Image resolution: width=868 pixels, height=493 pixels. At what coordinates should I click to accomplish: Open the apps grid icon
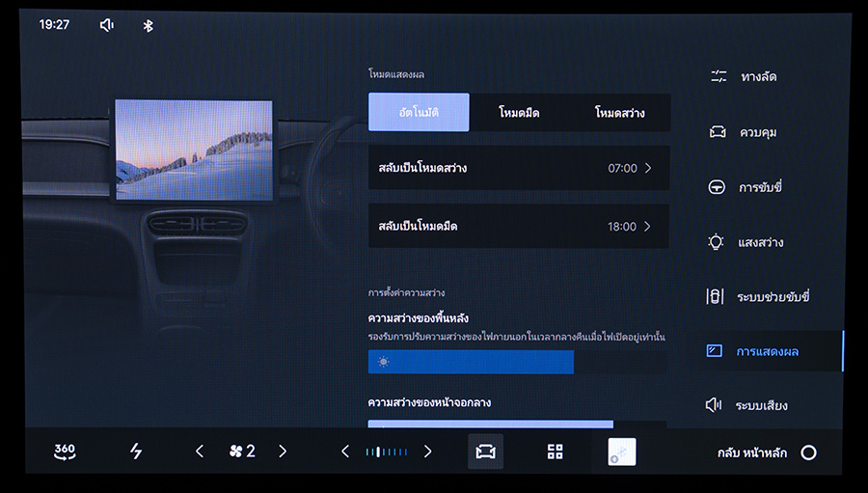coord(555,452)
